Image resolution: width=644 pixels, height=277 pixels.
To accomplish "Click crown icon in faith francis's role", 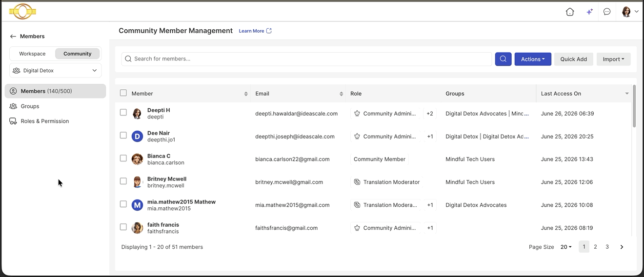I will pos(357,228).
